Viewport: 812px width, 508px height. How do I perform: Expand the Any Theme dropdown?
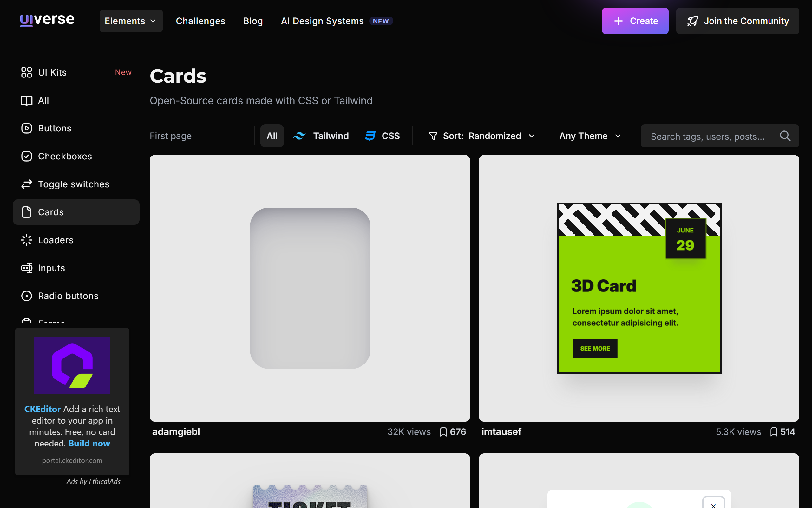pos(590,136)
